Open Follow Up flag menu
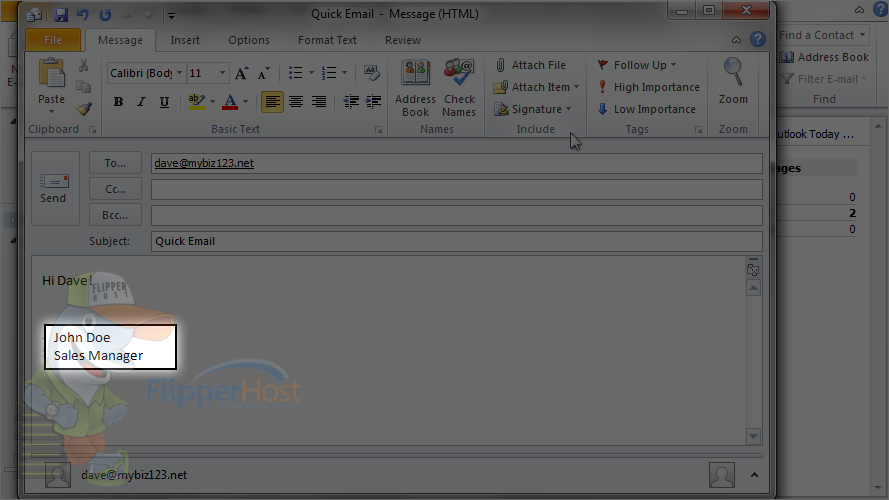Screen dimensions: 889x500 point(637,65)
